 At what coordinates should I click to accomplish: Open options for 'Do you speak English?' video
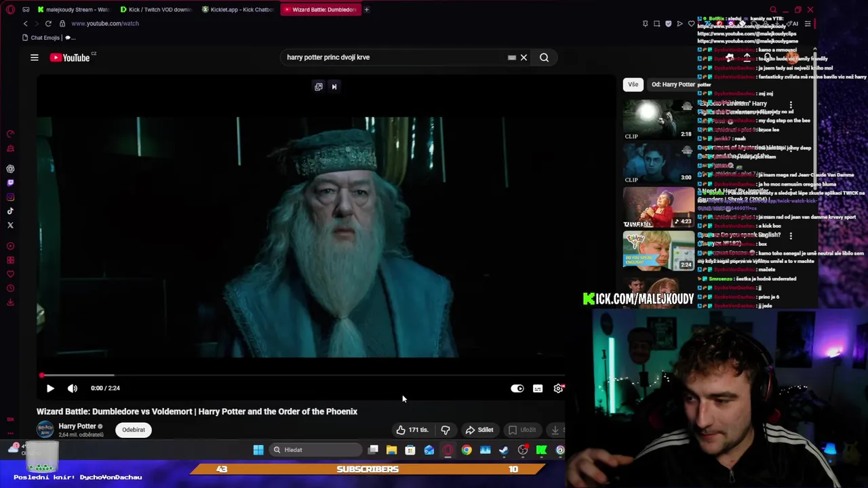791,236
